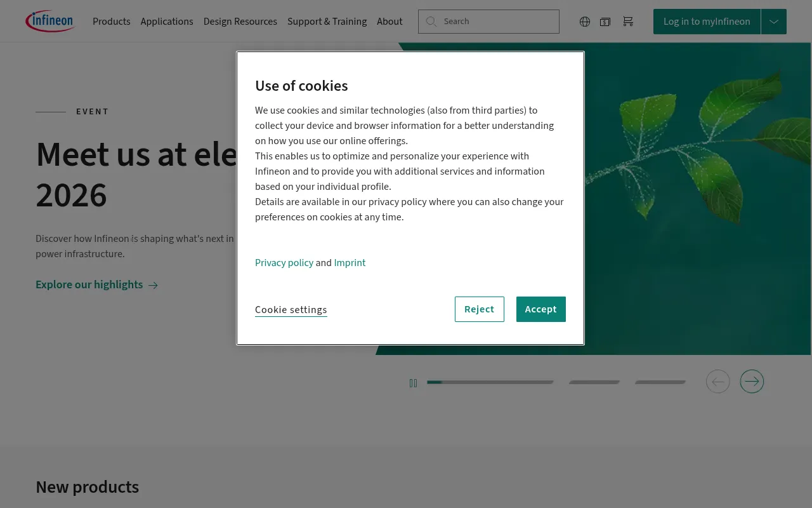Open the Imprint link
This screenshot has width=812, height=508.
[350, 263]
